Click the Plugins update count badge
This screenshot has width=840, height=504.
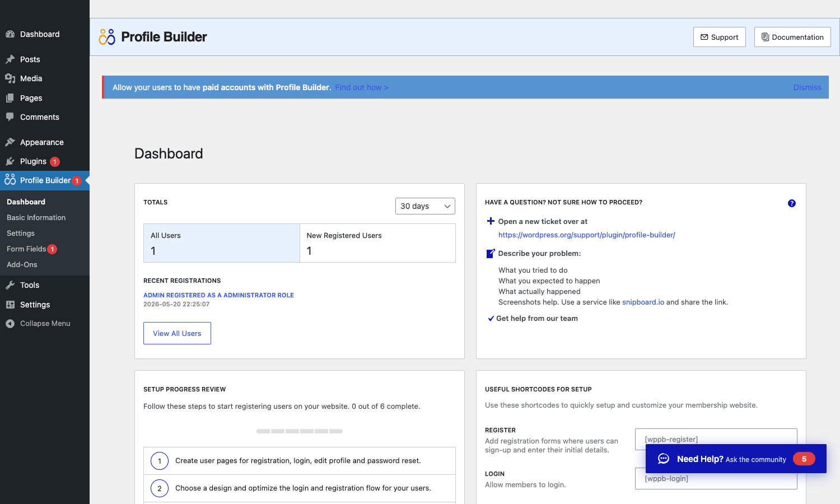(x=55, y=162)
